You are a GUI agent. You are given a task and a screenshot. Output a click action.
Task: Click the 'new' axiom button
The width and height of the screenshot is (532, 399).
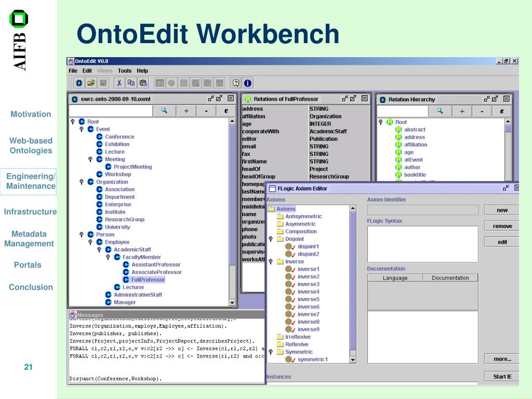(x=501, y=210)
